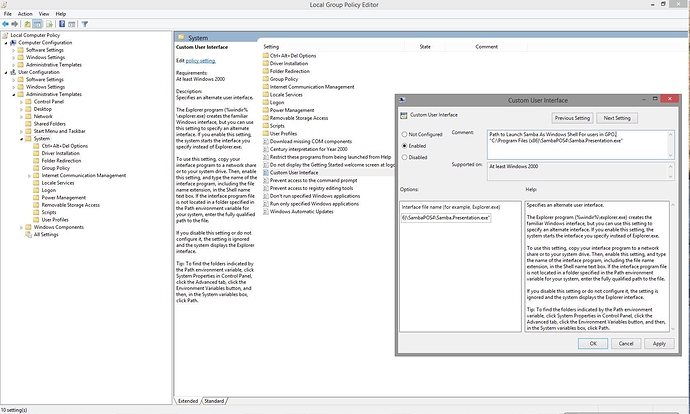
Task: Toggle the Show/Hide Console Tree icon
Action: (37, 24)
